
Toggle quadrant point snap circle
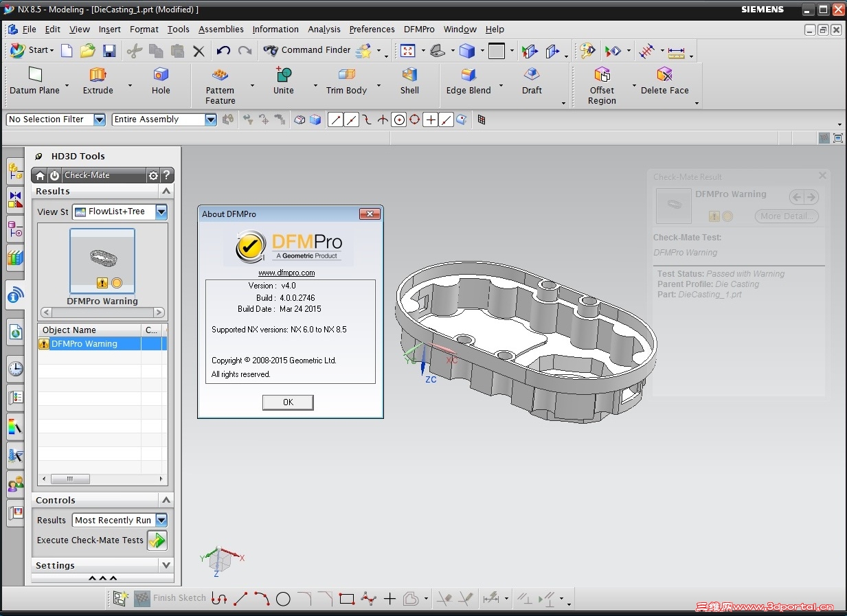tap(415, 119)
